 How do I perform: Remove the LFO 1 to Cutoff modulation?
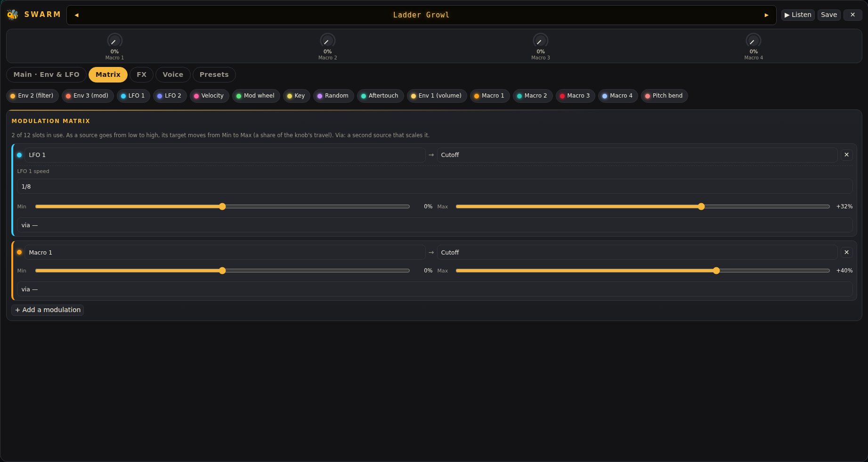(x=846, y=155)
